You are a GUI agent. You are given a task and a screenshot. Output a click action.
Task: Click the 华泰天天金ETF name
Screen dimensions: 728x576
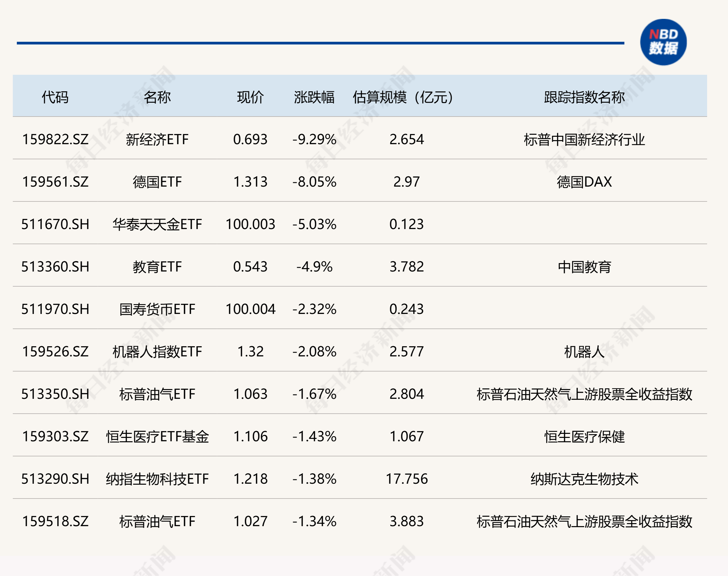(x=157, y=224)
